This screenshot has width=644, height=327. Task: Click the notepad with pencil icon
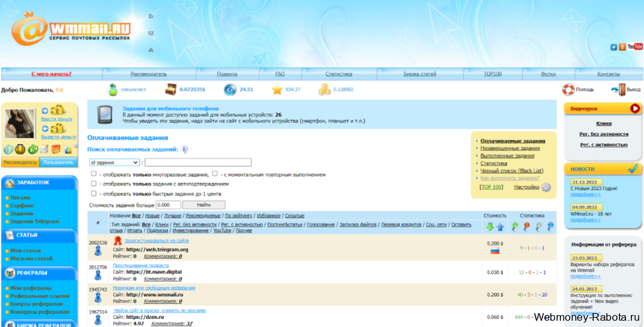[45, 150]
